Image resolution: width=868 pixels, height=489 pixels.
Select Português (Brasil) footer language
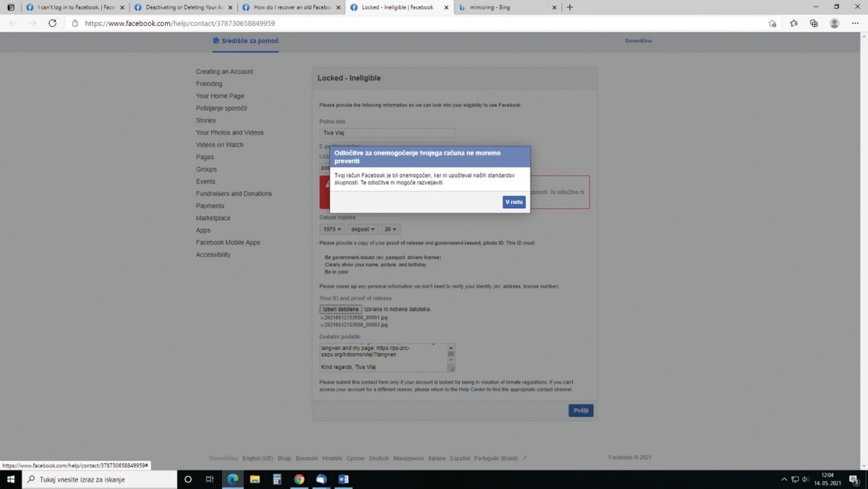click(496, 458)
